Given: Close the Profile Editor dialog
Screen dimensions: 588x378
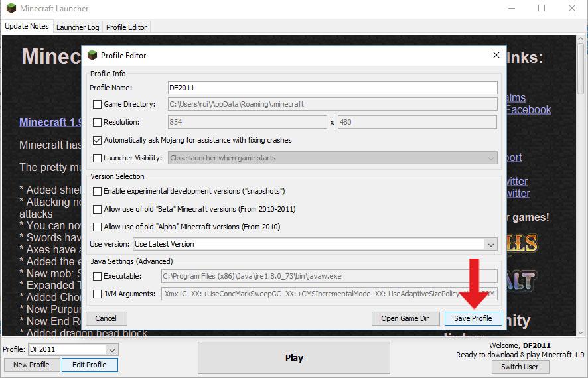Looking at the screenshot, I should click(x=496, y=56).
